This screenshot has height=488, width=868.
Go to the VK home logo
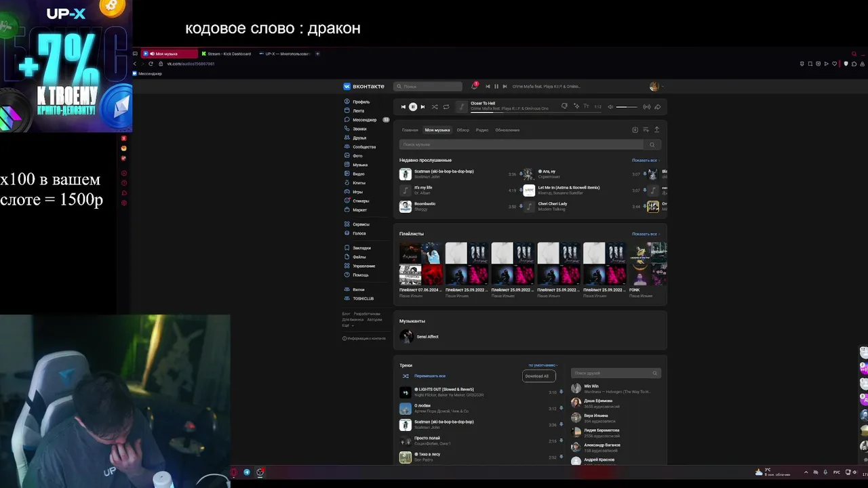point(363,86)
